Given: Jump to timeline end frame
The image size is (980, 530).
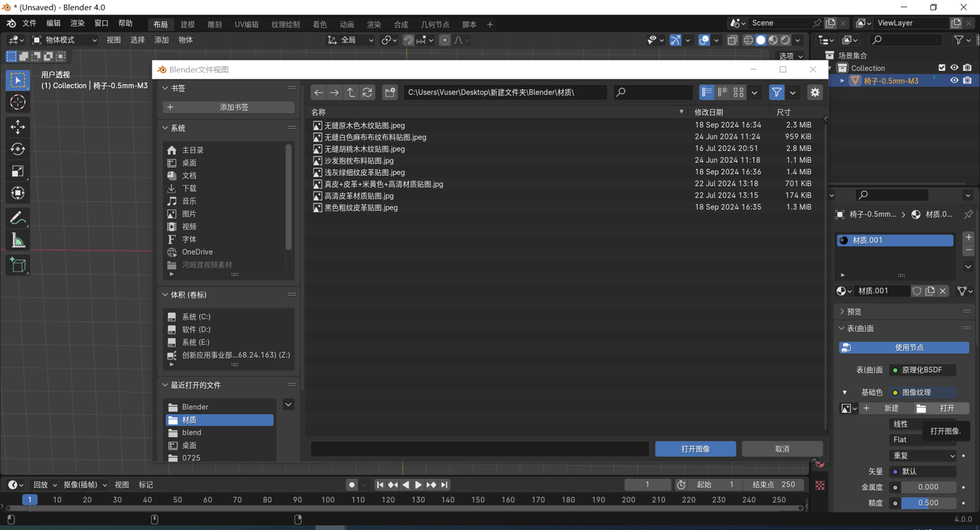Looking at the screenshot, I should (x=444, y=485).
